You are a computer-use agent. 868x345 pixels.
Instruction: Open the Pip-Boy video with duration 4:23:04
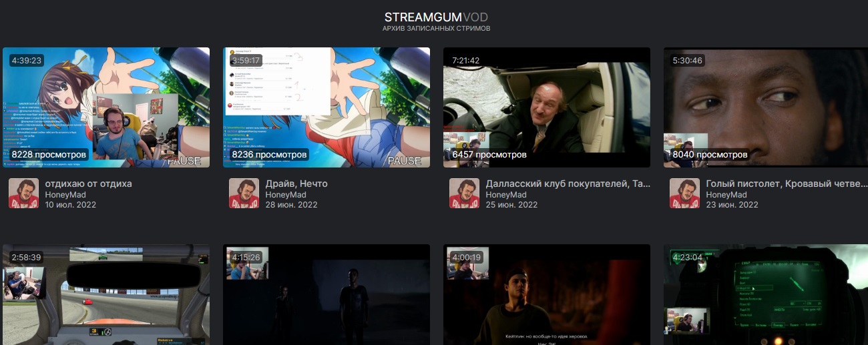[x=766, y=294]
